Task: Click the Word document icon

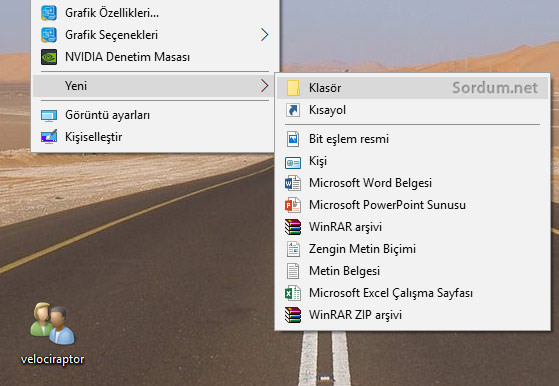Action: [293, 183]
